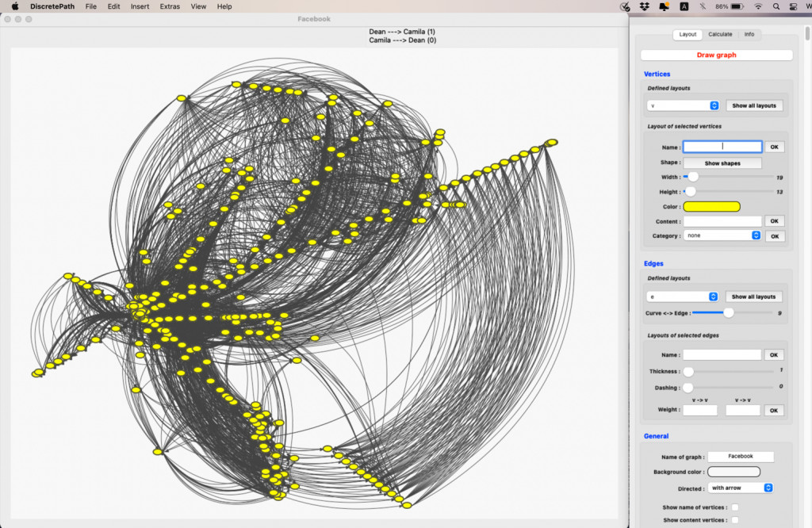Switch to the Layout tab
The height and width of the screenshot is (528, 812).
688,34
